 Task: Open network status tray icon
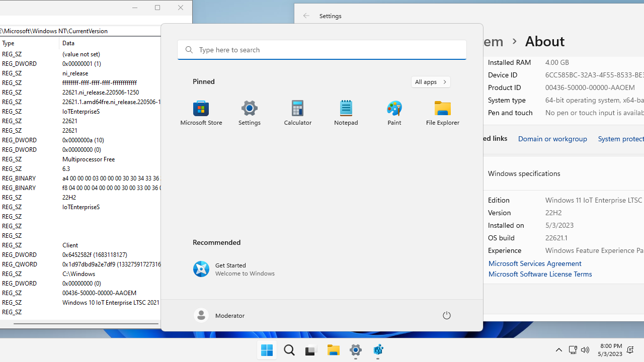click(573, 350)
